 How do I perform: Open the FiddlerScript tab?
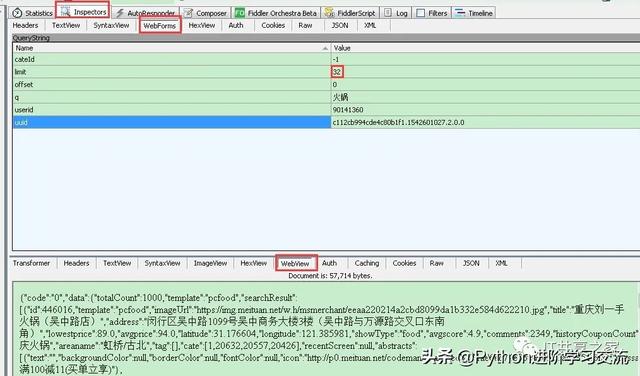350,13
